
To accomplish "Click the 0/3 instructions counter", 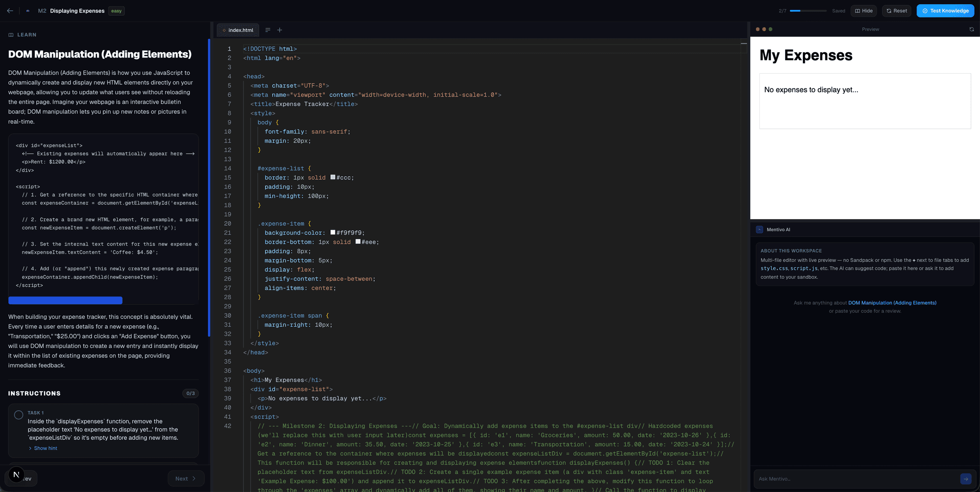I will click(x=190, y=393).
